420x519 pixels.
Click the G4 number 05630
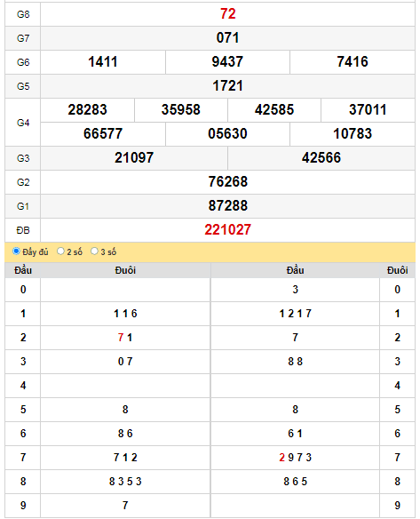pyautogui.click(x=227, y=134)
